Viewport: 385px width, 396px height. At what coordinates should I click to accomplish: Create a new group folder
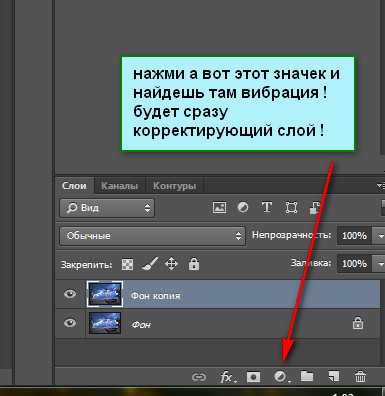pos(307,376)
